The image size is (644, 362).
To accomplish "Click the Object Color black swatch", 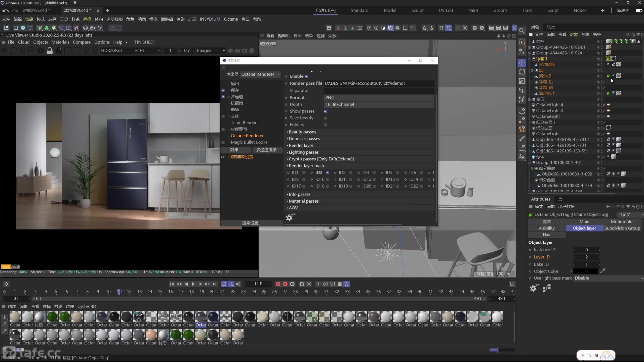I will [585, 271].
